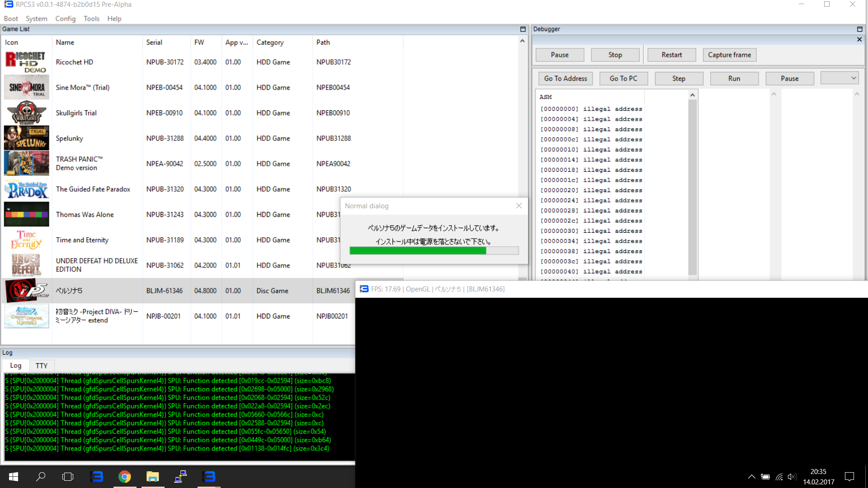Screen dimensions: 868x488
Task: Open the Boot menu
Action: point(11,19)
